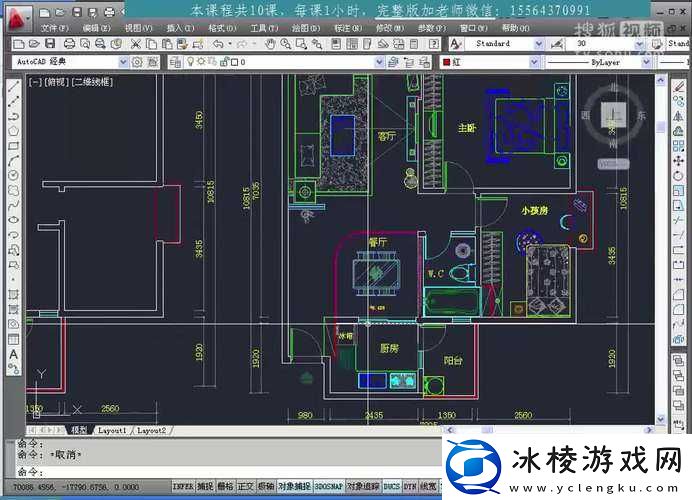Select the Multiline Text A tool
This screenshot has height=500, width=692.
tap(14, 354)
